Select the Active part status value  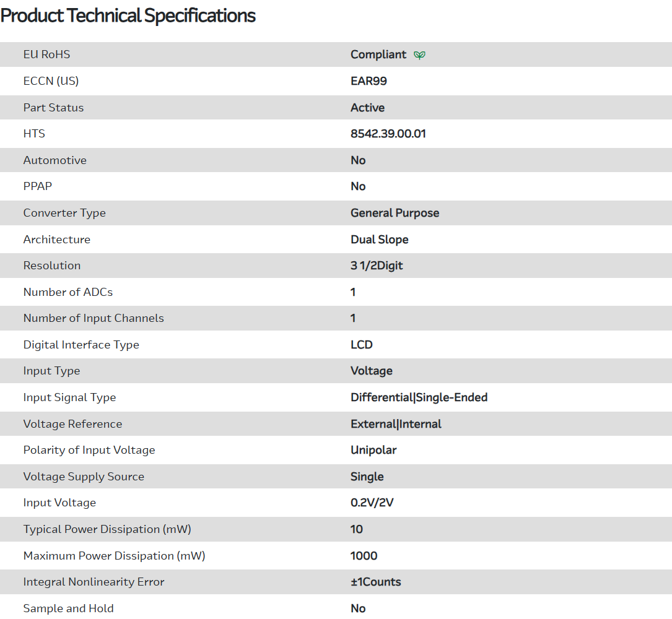pos(367,108)
